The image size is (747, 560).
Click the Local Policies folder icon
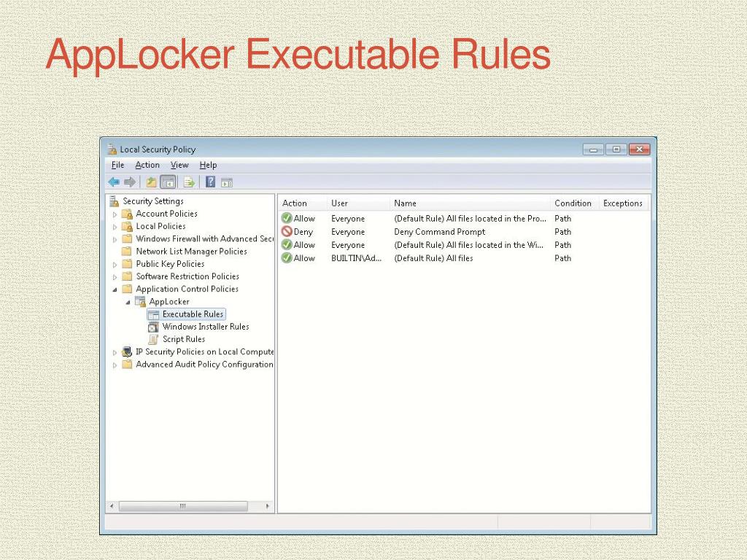127,226
